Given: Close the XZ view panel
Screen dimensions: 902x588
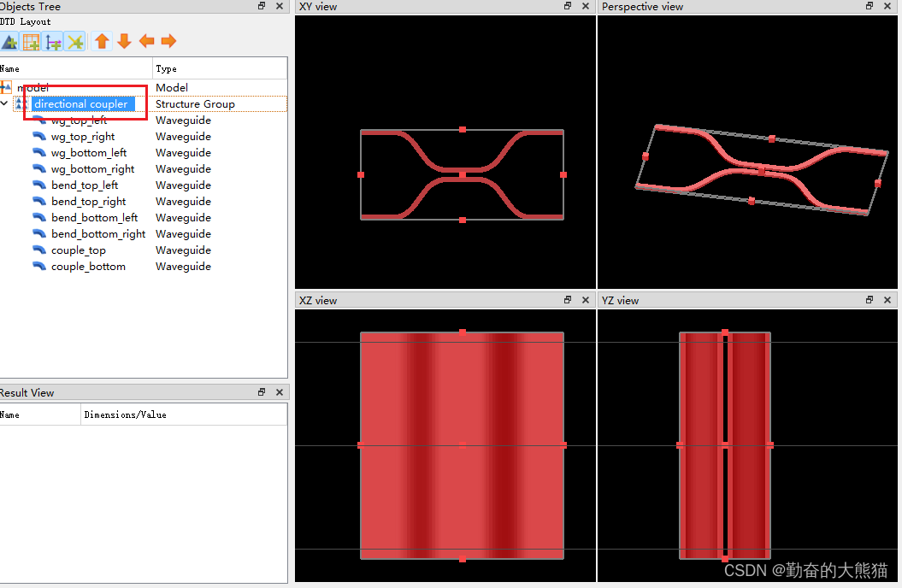Looking at the screenshot, I should [586, 299].
